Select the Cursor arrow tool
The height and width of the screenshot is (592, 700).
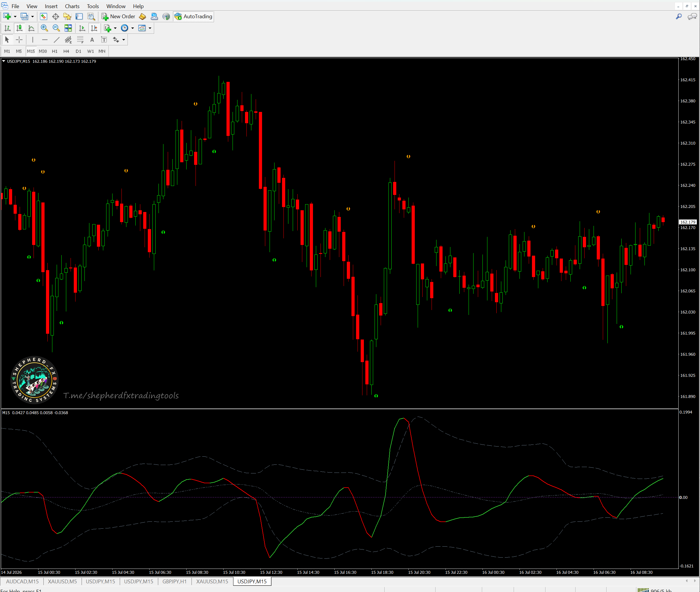[x=7, y=40]
